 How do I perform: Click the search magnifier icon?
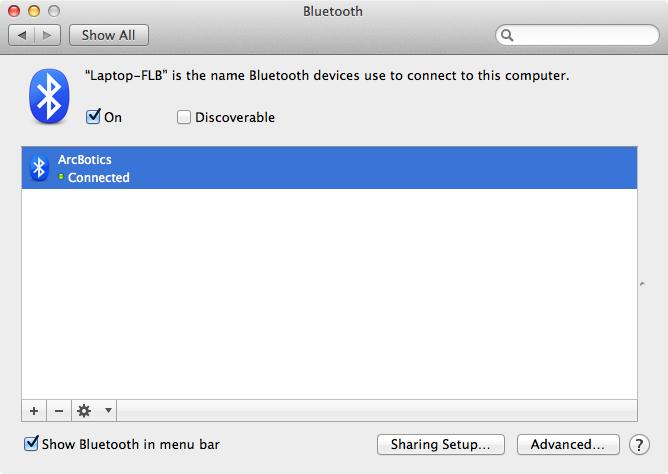pos(507,35)
